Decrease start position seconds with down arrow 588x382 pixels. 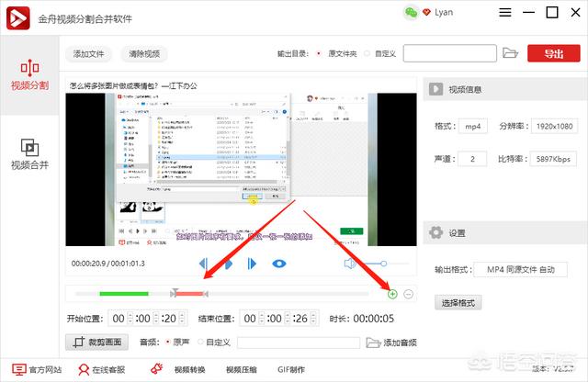click(x=182, y=322)
